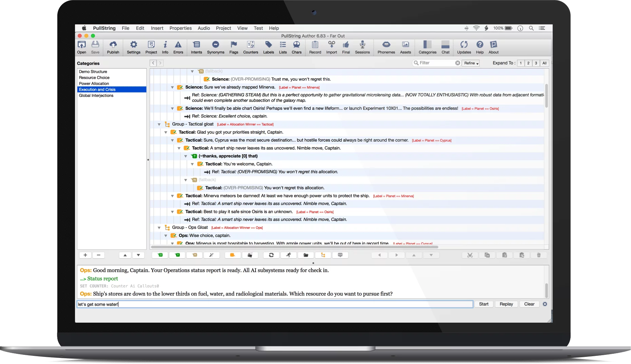Open chat settings gear next to Clear
This screenshot has height=364, width=631.
pyautogui.click(x=545, y=304)
